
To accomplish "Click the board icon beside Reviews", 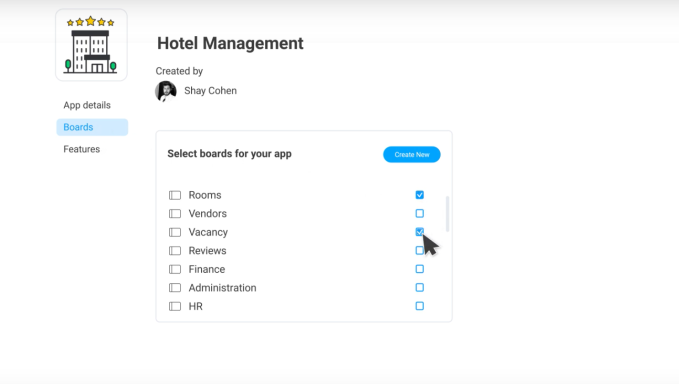I will (x=175, y=251).
